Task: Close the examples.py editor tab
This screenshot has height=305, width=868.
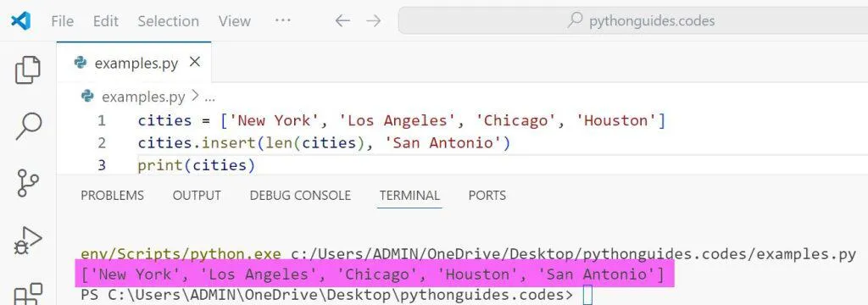Action: pyautogui.click(x=195, y=63)
